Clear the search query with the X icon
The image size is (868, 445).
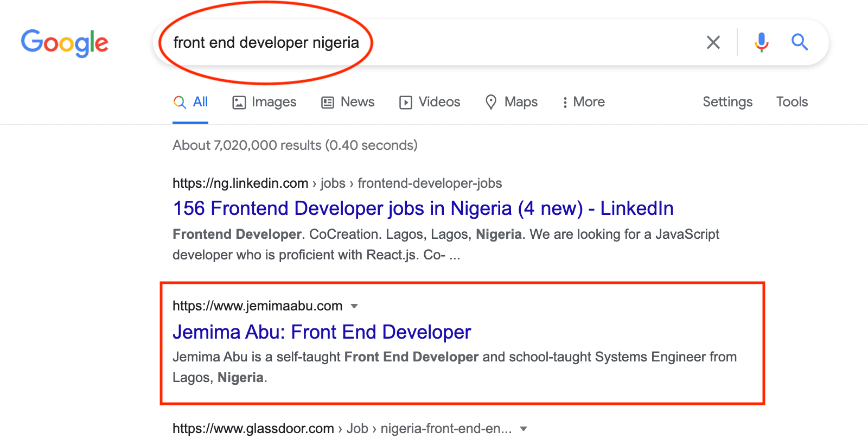(713, 42)
